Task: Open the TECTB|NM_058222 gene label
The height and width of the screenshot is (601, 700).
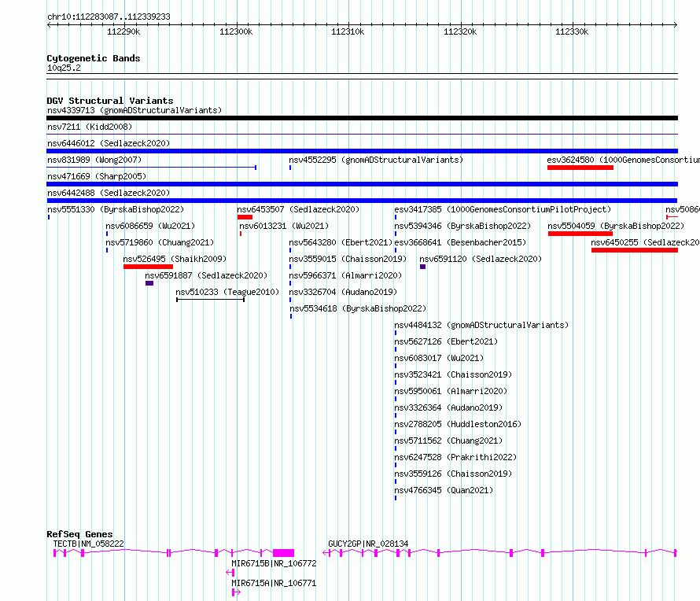Action: 88,544
